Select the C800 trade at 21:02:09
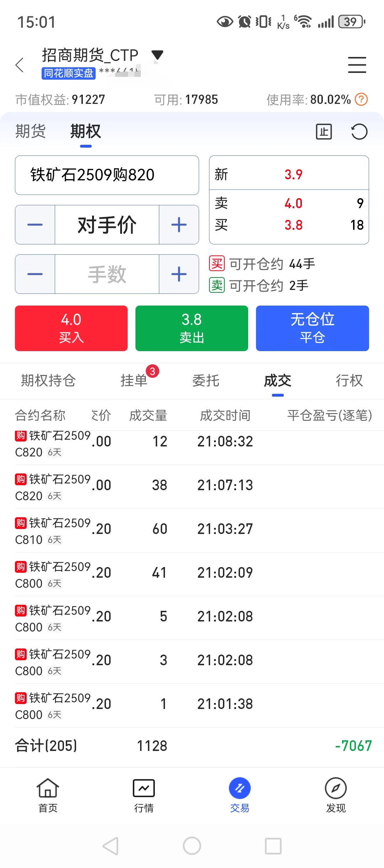 (x=192, y=575)
